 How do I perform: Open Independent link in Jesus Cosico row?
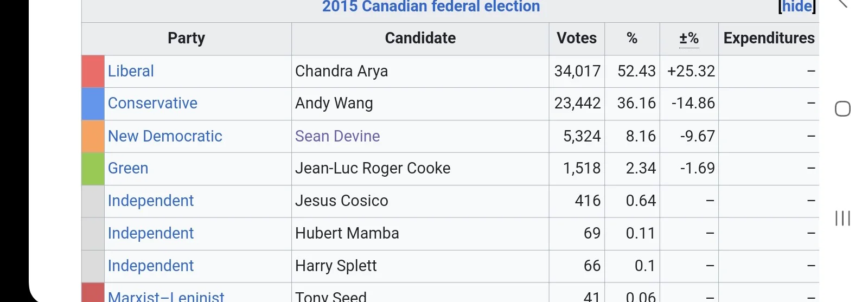click(x=151, y=201)
